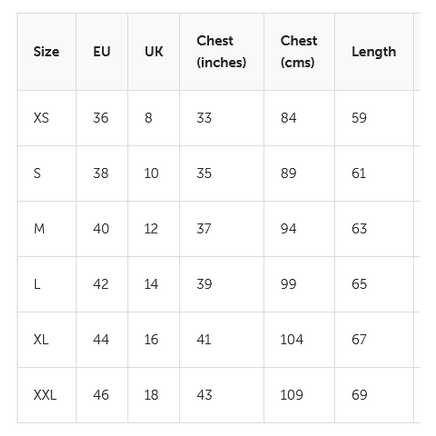436x436 pixels.
Task: Click the UK column header
Action: (x=154, y=52)
